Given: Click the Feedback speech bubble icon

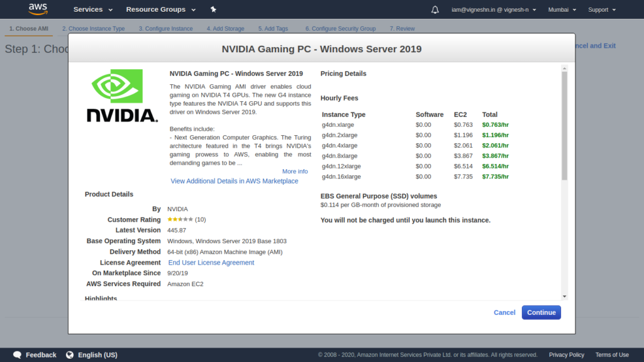Looking at the screenshot, I should [x=17, y=355].
